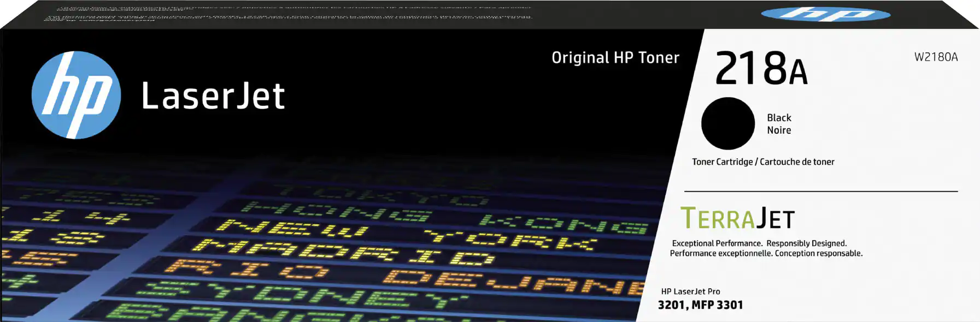Click the French tagline "Performance exceptionnelle"
The width and height of the screenshot is (980, 322).
(x=766, y=253)
